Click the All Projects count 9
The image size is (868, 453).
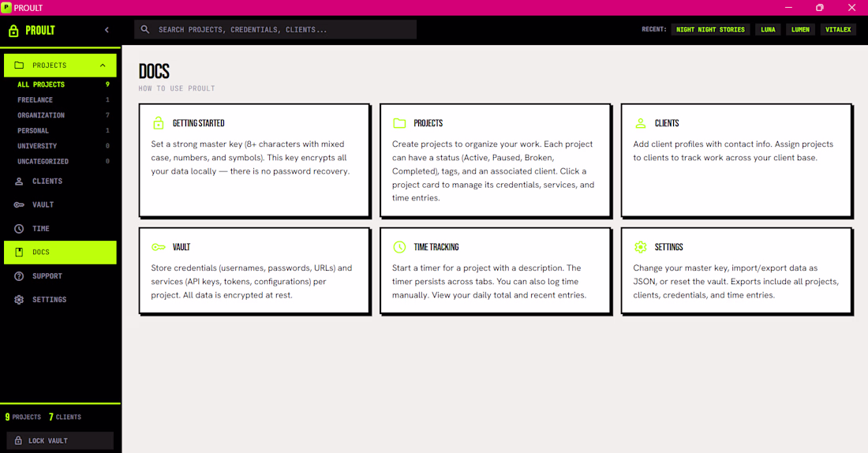pyautogui.click(x=107, y=84)
